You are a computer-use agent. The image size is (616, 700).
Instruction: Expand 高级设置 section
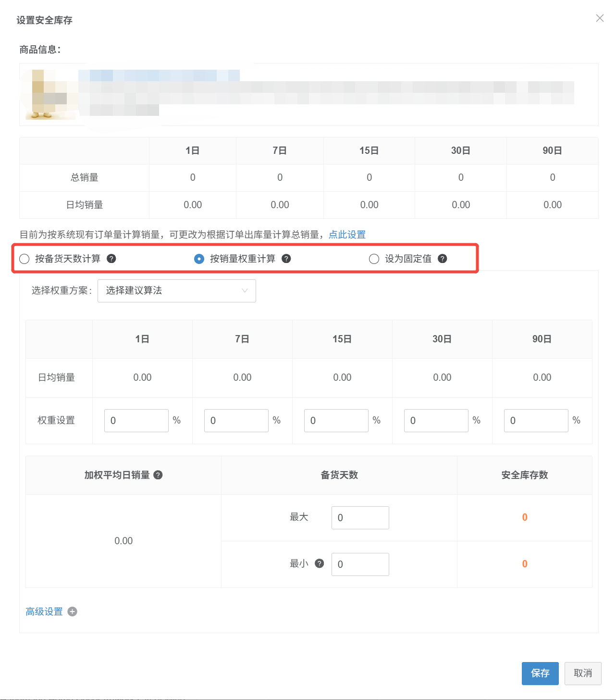point(44,612)
